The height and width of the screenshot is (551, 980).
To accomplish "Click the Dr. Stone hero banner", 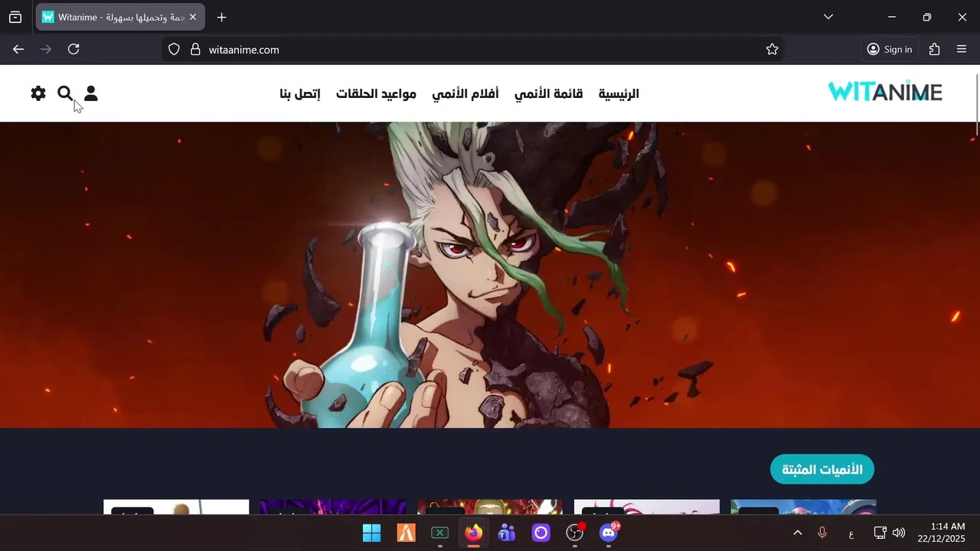I will (490, 275).
